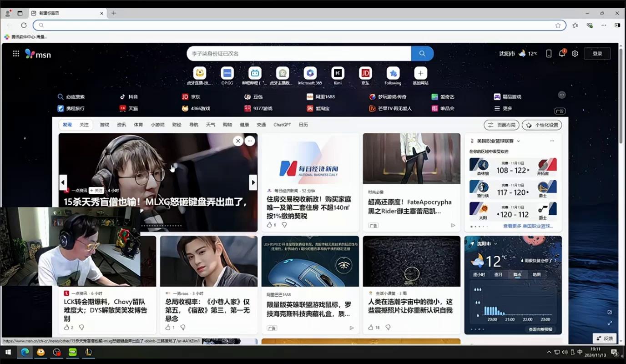Expand the 更多 quick links list
626x364 pixels.
[503, 108]
